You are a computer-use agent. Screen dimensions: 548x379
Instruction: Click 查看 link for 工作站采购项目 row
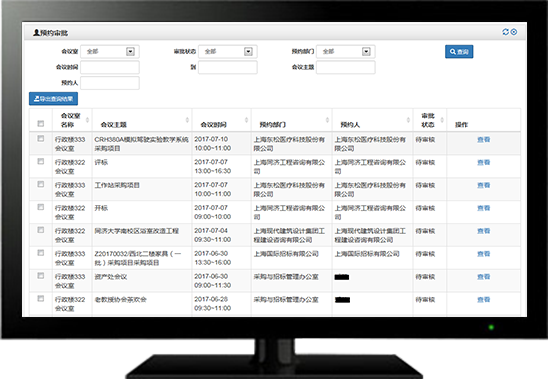coord(483,185)
